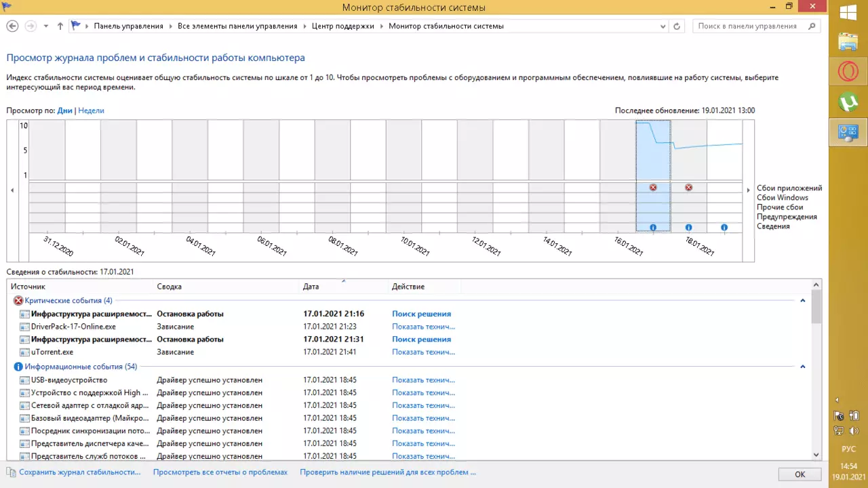The height and width of the screenshot is (488, 868).
Task: Go to Центр поддержки breadcrumb
Action: click(343, 26)
